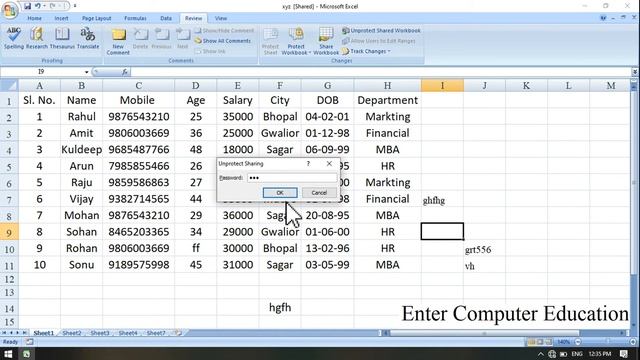The width and height of the screenshot is (640, 360).
Task: Click the horizontal scrollbar
Action: tap(484, 333)
